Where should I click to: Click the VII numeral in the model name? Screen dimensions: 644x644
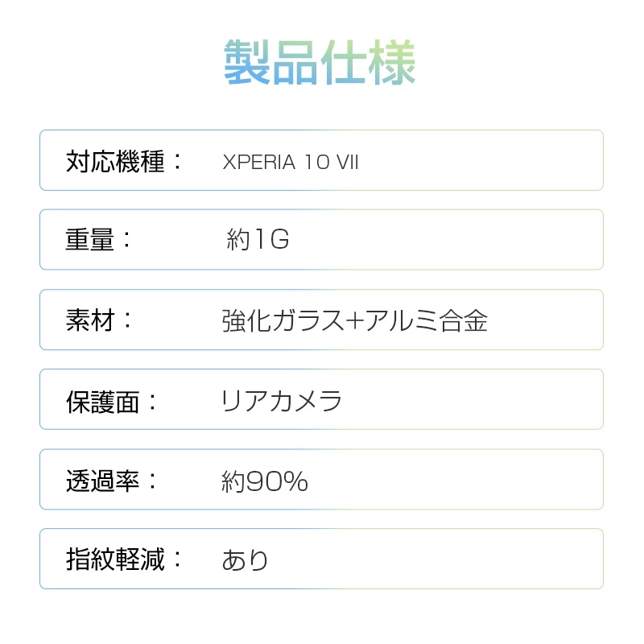coord(348,162)
